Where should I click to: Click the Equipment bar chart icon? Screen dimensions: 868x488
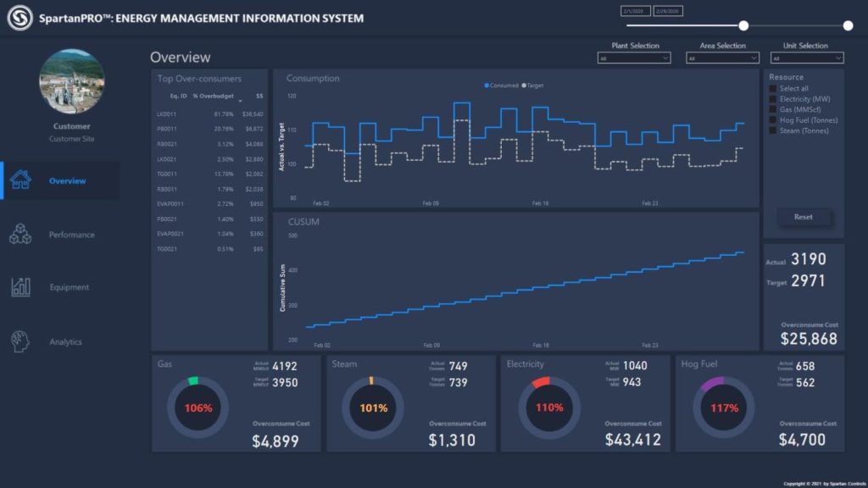click(20, 287)
